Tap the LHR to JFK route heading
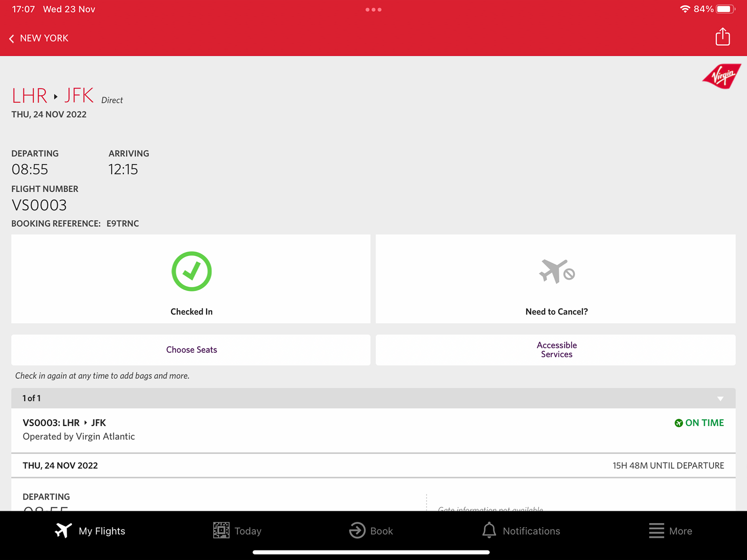Image resolution: width=747 pixels, height=560 pixels. 52,96
